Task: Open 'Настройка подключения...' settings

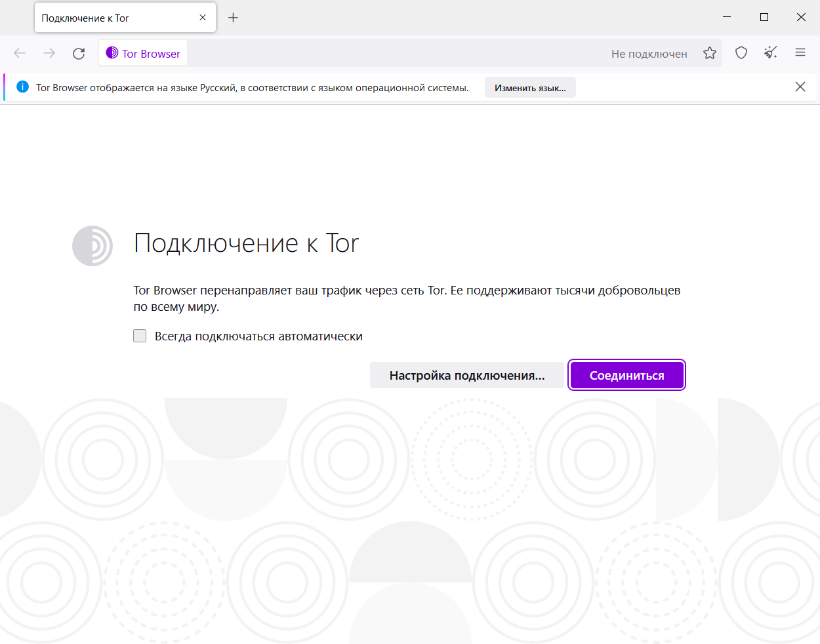Action: [467, 375]
